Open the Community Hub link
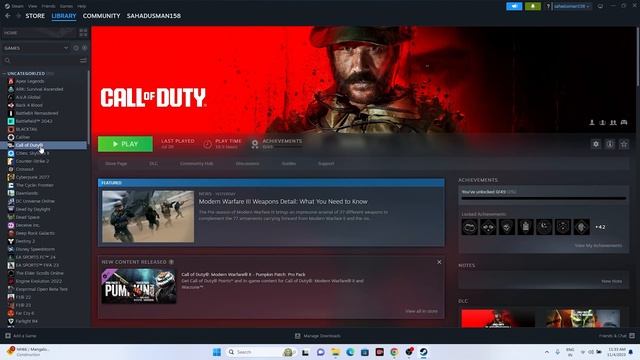Viewport: 640px width, 360px height. [x=196, y=164]
